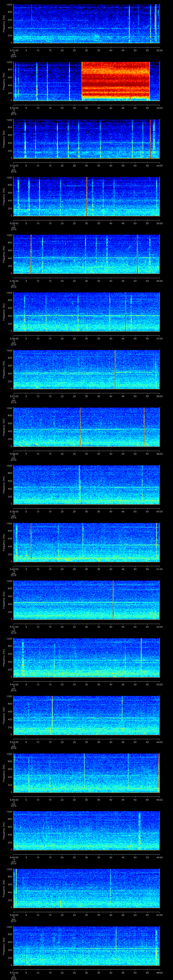Click the spectrogram panel starting at 5:41:00

[87, 600]
